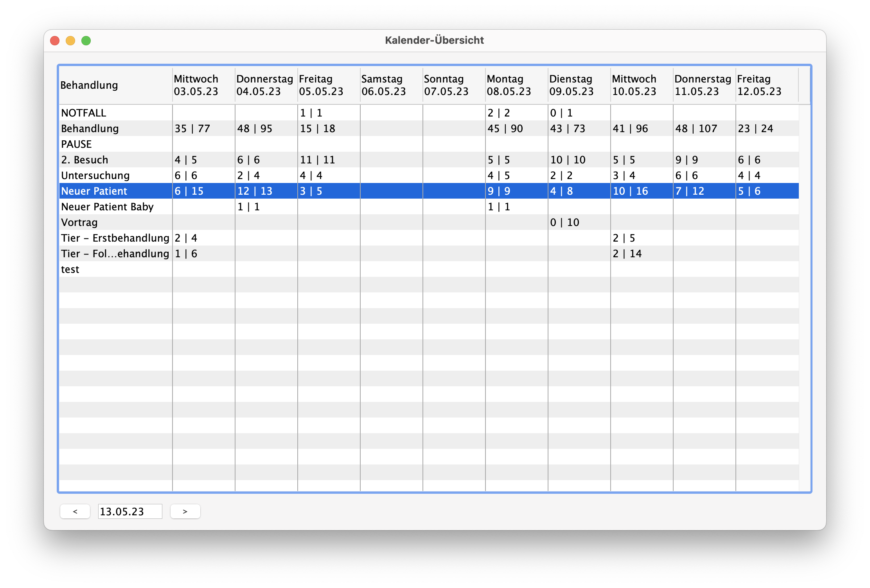Click the date field showing 13.05.23

click(130, 511)
